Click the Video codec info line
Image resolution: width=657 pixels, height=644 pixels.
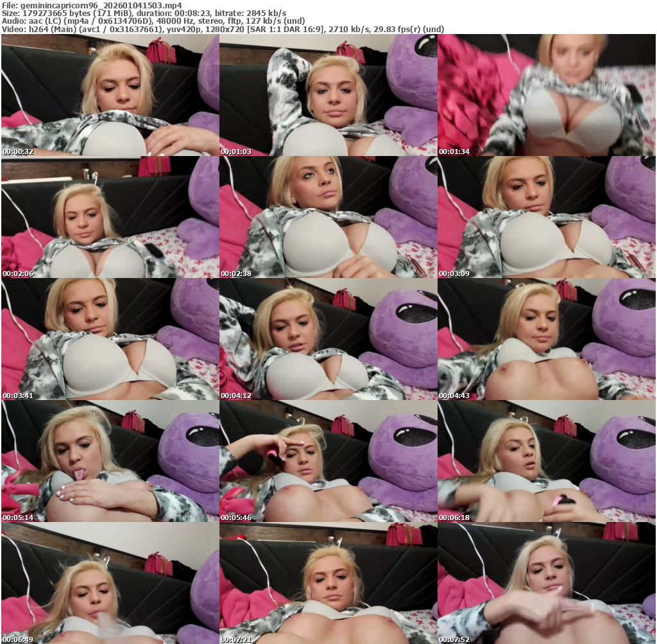click(223, 29)
